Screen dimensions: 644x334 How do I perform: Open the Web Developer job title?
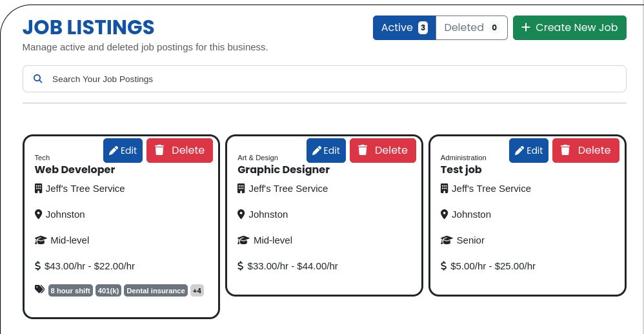75,170
